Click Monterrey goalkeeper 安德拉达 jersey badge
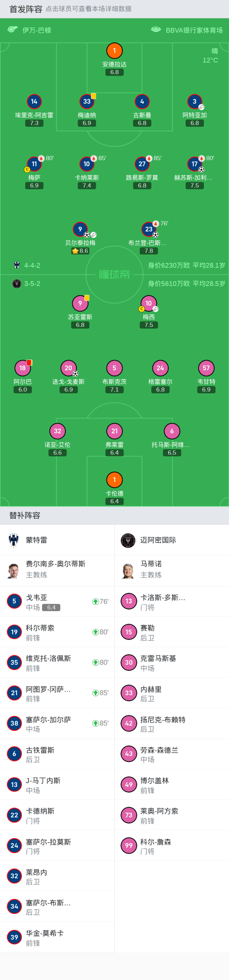Image resolution: width=229 pixels, height=980 pixels. tap(114, 51)
